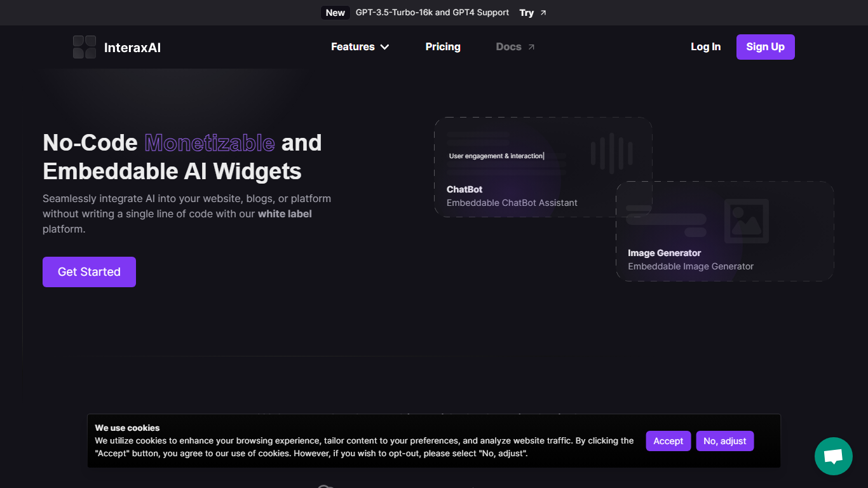Click the image placeholder icon in Image Generator card

pyautogui.click(x=746, y=221)
